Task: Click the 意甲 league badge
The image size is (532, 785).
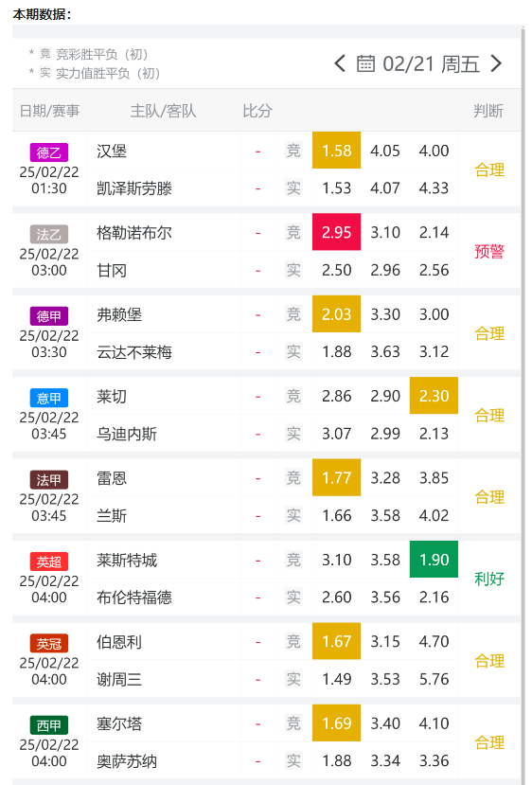Action: (x=49, y=398)
